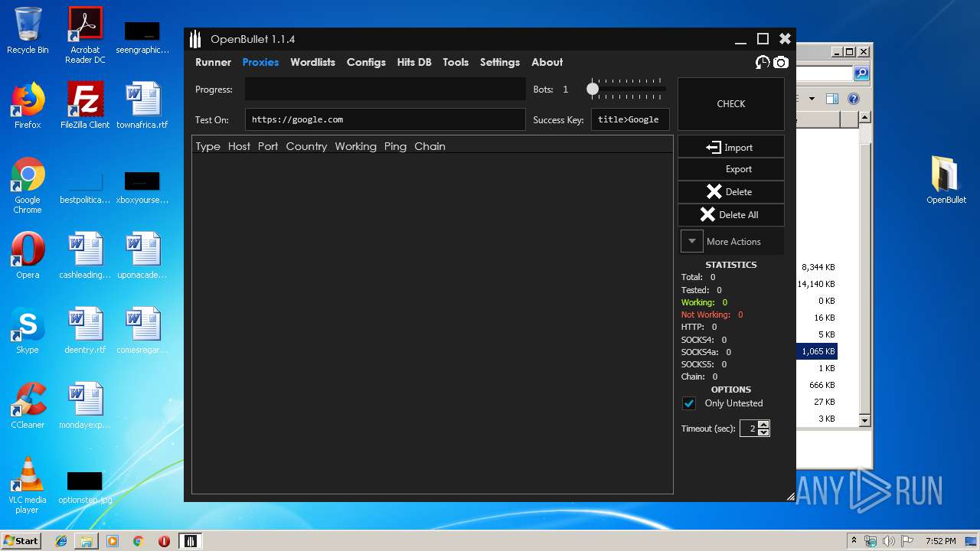The height and width of the screenshot is (551, 980).
Task: Open the Settings tab
Action: tap(500, 62)
